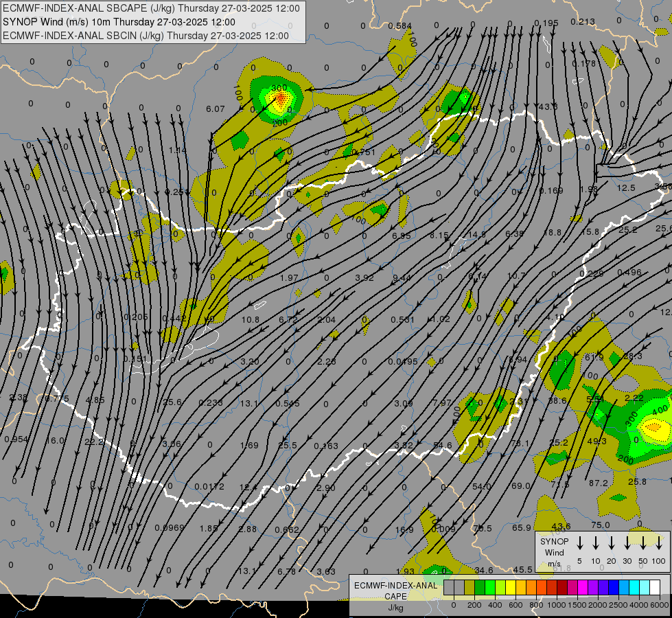
Task: Click the 5 m/s wind arrow in SYNOP legend
Action: 580,542
